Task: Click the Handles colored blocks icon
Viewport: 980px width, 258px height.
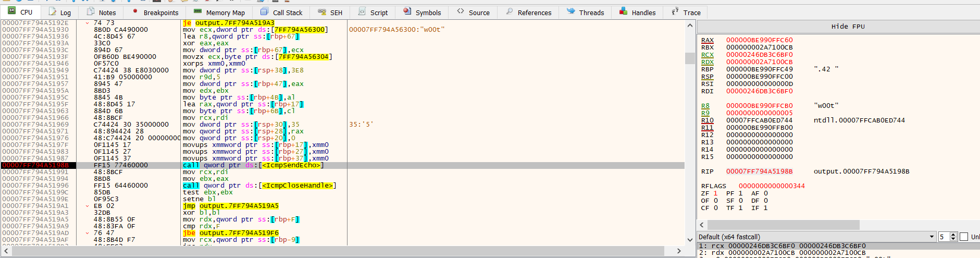Action: pyautogui.click(x=623, y=11)
